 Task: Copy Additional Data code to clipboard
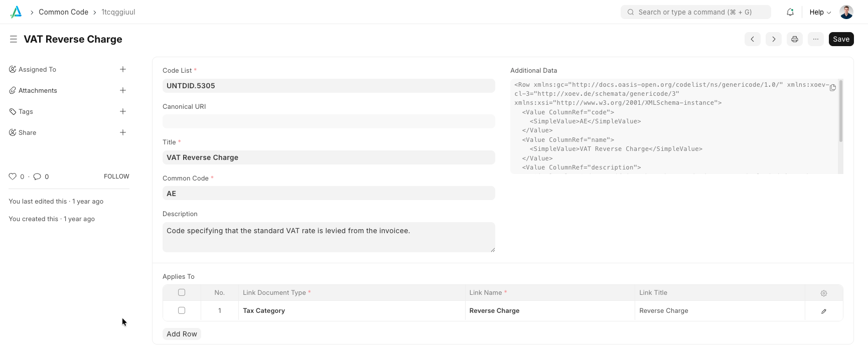[x=832, y=88]
